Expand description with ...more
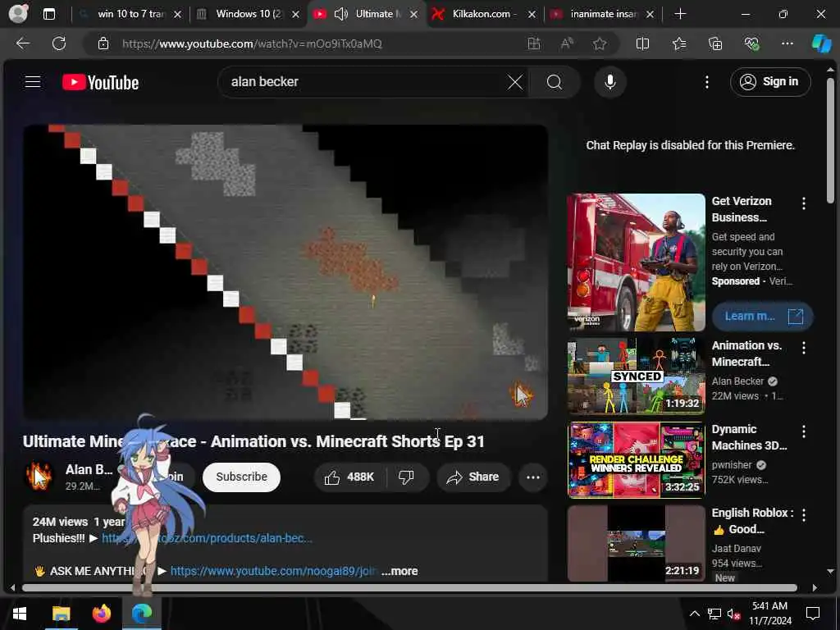 399,571
